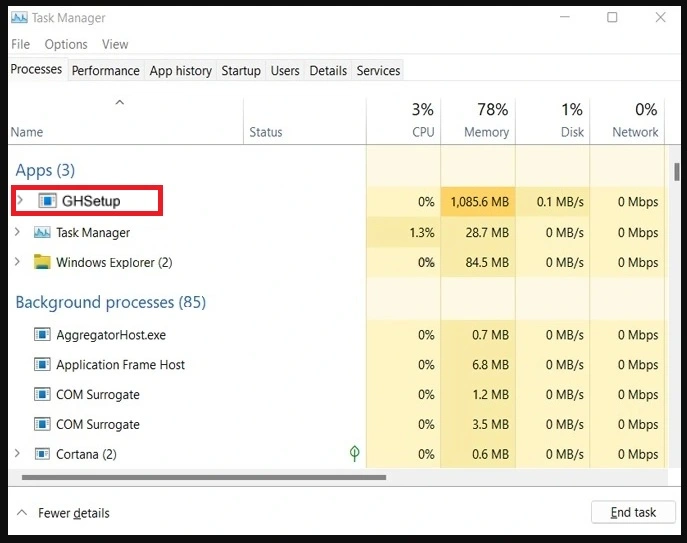Click Application Frame Host's 6.8 MB value

[x=490, y=365]
